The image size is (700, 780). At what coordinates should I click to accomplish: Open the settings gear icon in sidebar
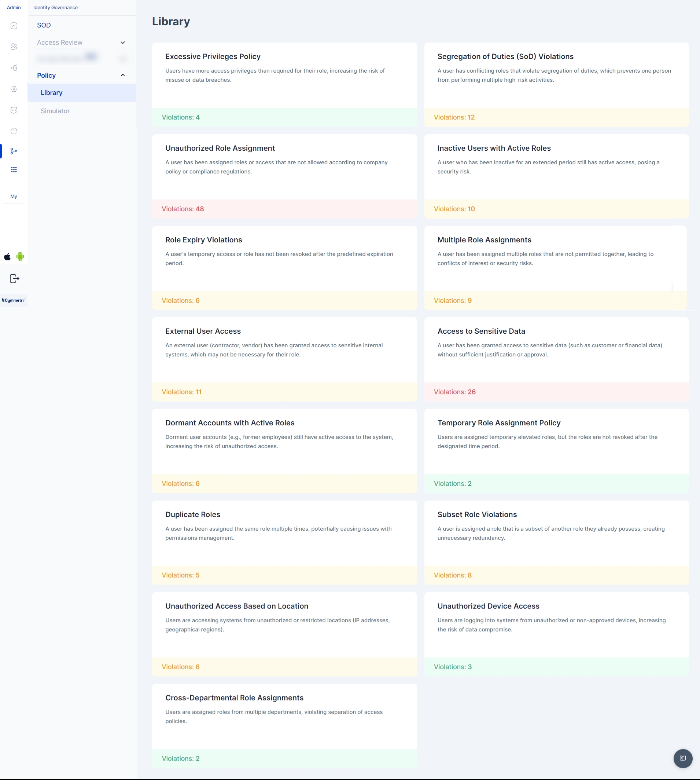(x=14, y=89)
